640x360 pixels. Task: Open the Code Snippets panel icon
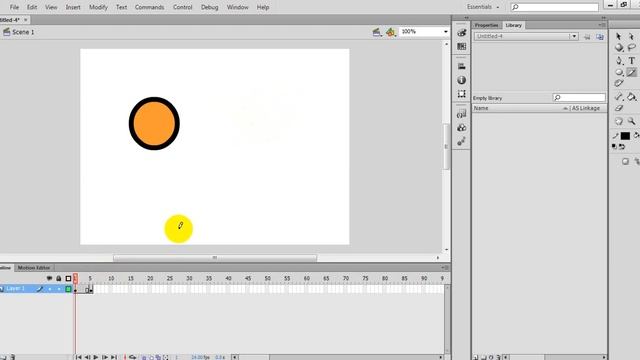462,114
